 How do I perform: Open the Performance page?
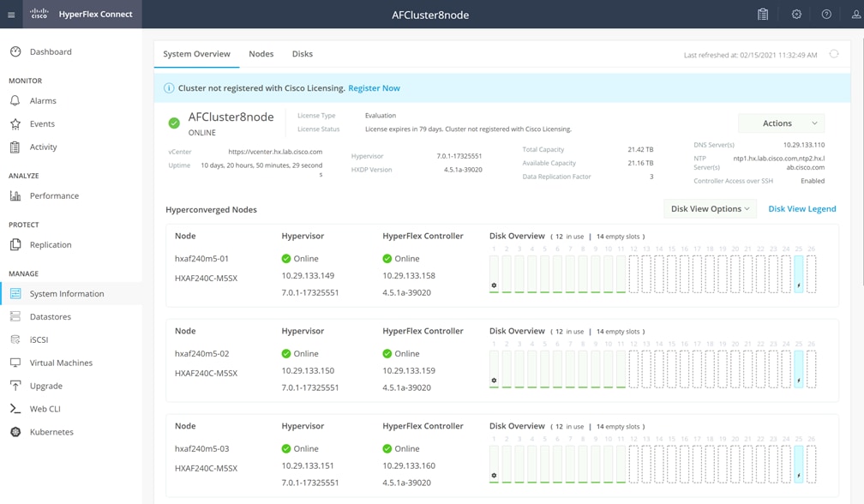[54, 195]
